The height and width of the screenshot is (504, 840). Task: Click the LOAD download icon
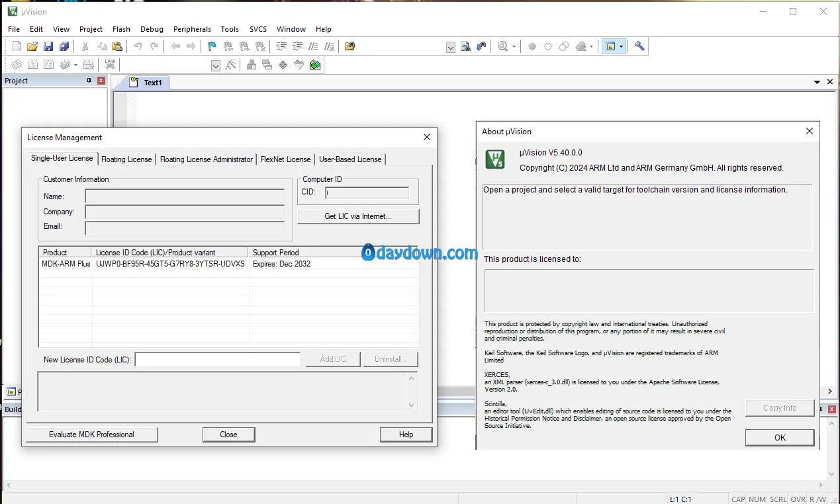click(x=110, y=65)
